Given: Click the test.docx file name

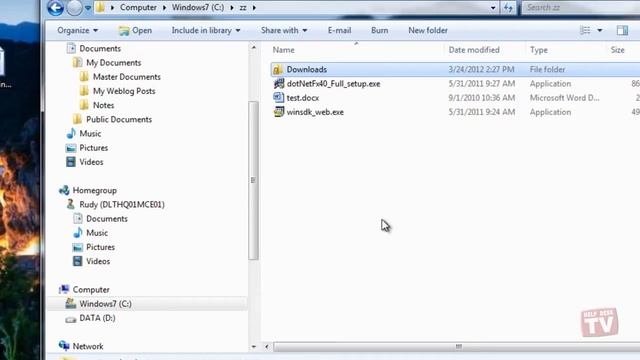Looking at the screenshot, I should tap(302, 98).
